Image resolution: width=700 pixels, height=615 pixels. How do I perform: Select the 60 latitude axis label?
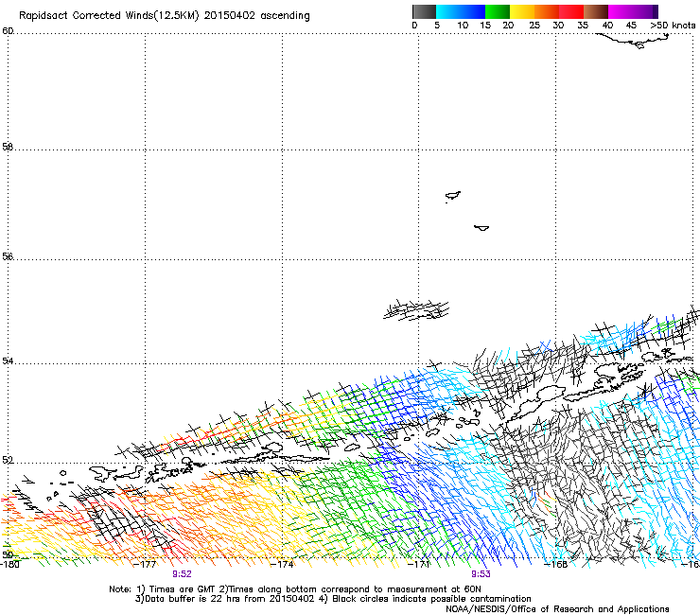pos(8,31)
